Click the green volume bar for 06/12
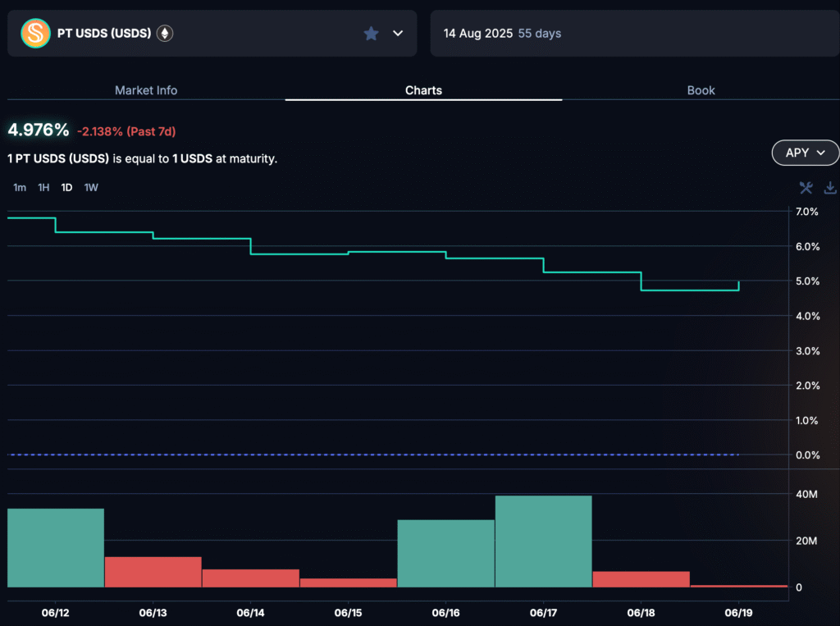Viewport: 840px width, 626px height. click(x=56, y=548)
